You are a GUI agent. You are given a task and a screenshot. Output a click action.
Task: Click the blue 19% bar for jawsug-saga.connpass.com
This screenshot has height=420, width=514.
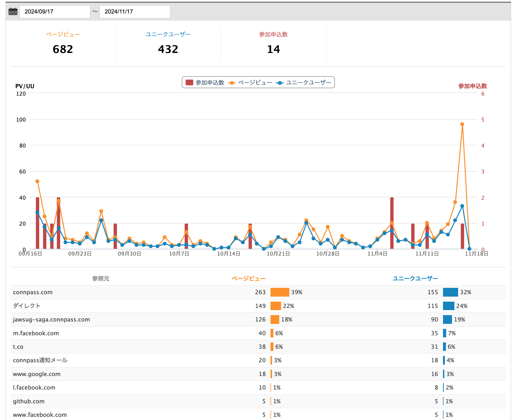point(447,319)
